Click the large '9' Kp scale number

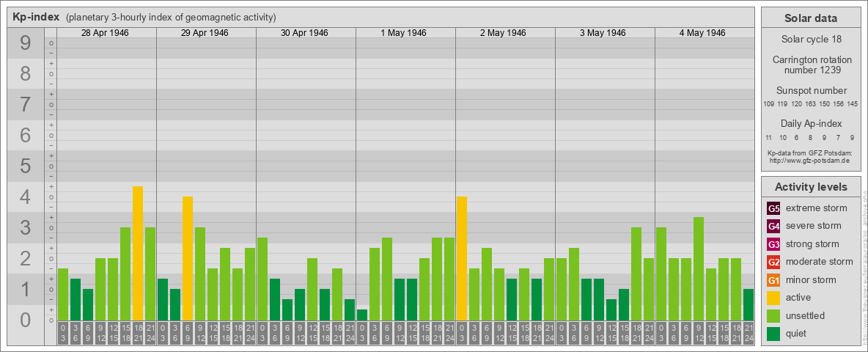(x=25, y=43)
